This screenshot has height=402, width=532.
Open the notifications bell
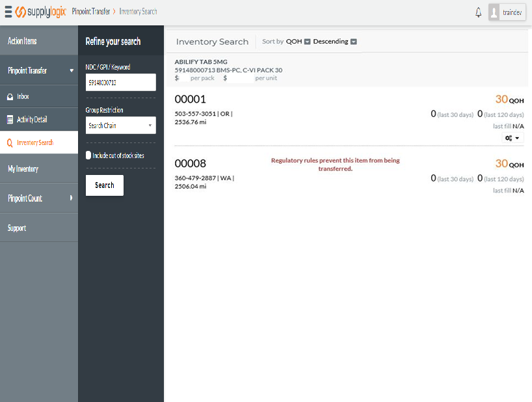[x=478, y=11]
